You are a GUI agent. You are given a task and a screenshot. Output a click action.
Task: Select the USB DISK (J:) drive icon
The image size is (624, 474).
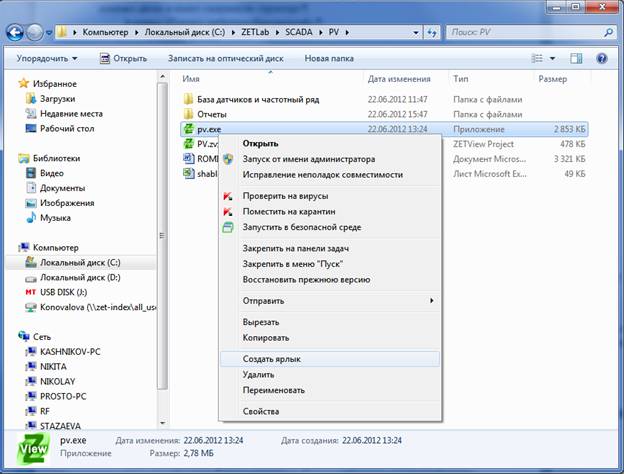coord(28,292)
